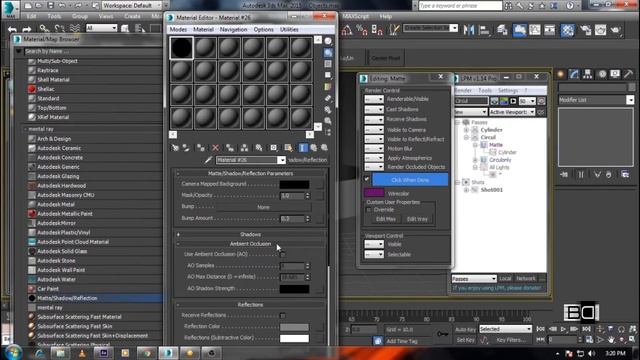640x360 pixels.
Task: Toggle the sample Background checker icon
Action: 328,64
